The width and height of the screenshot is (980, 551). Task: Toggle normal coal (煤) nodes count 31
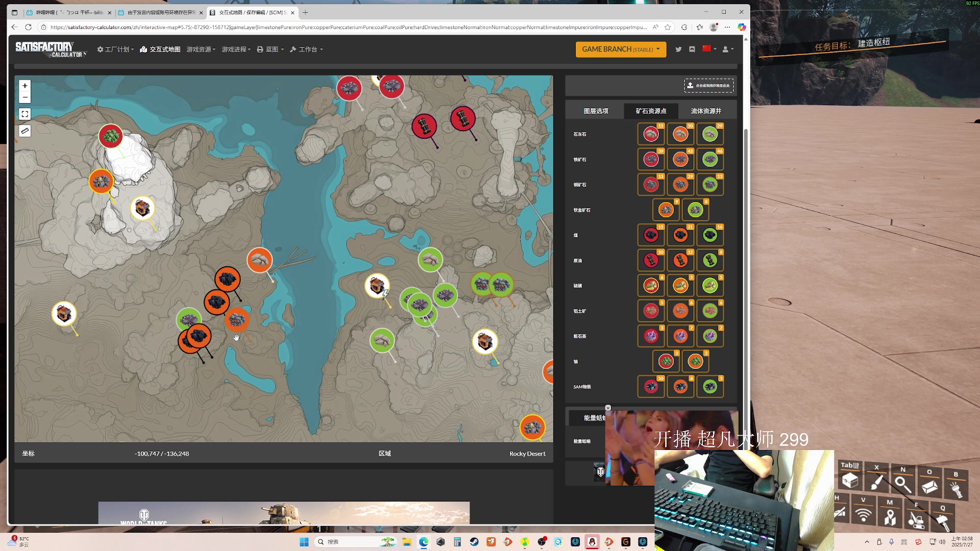pyautogui.click(x=680, y=235)
